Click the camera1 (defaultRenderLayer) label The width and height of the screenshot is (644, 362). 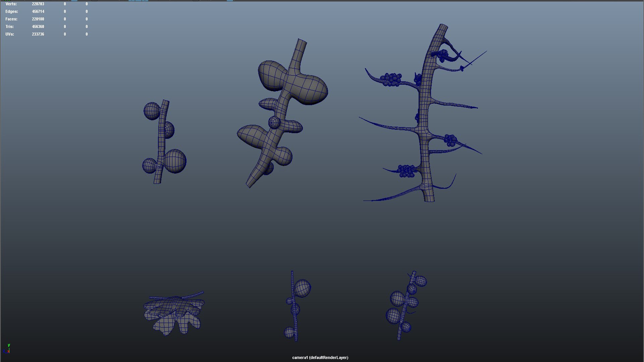320,358
